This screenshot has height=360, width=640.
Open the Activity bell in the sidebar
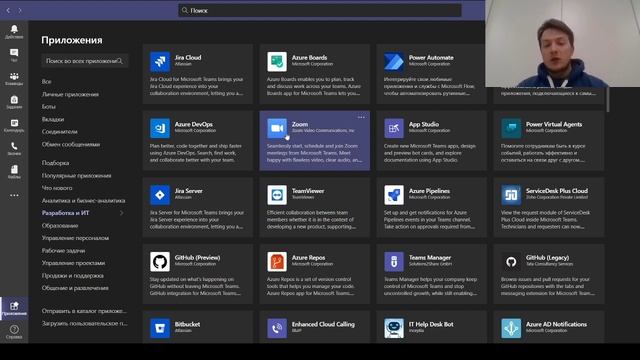click(x=14, y=29)
